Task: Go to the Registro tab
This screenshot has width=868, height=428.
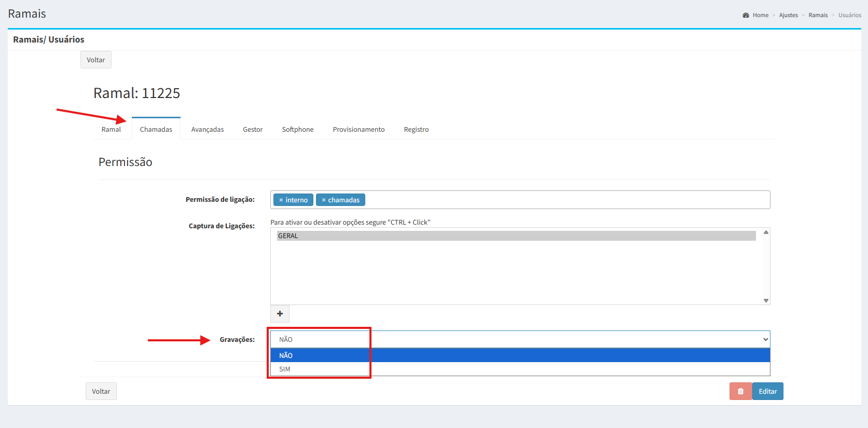Action: click(416, 130)
